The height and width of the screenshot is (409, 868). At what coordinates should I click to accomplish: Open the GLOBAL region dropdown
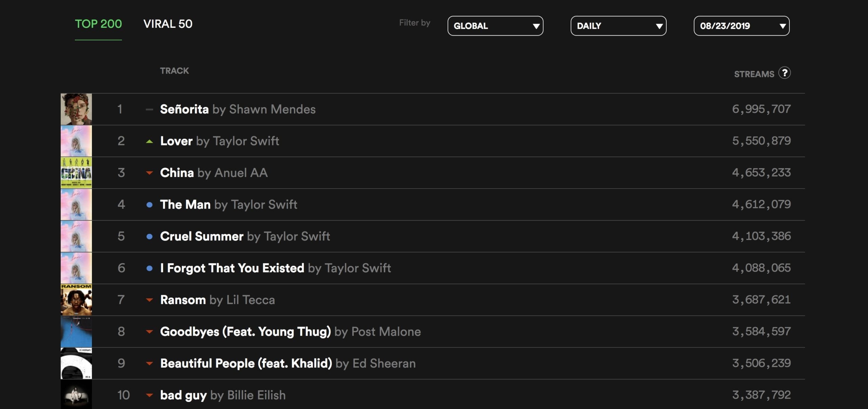[x=495, y=26]
